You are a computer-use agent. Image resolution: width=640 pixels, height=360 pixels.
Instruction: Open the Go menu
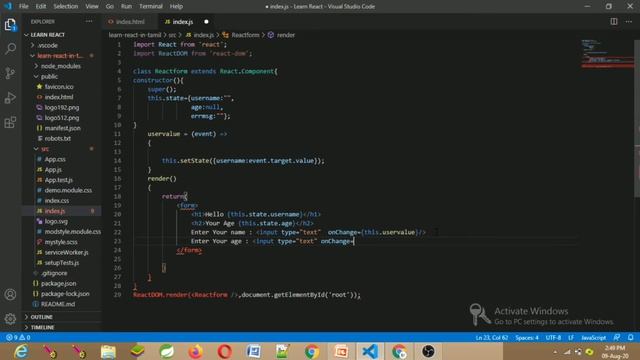click(109, 6)
